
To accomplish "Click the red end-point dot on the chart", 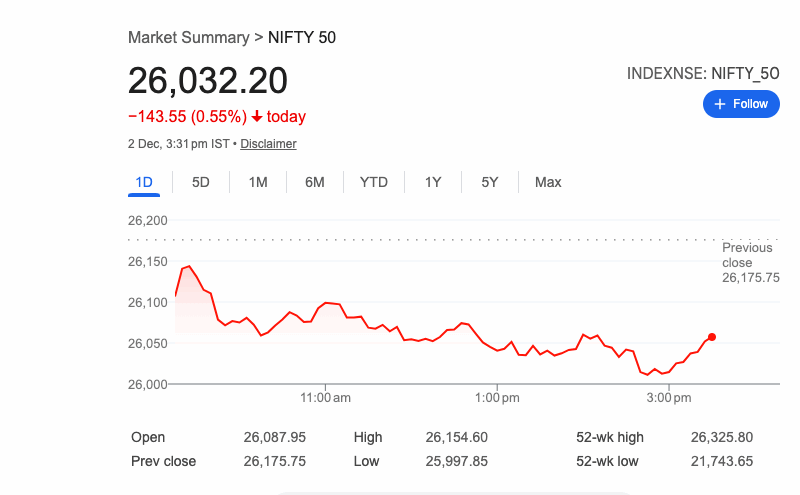I will point(711,337).
